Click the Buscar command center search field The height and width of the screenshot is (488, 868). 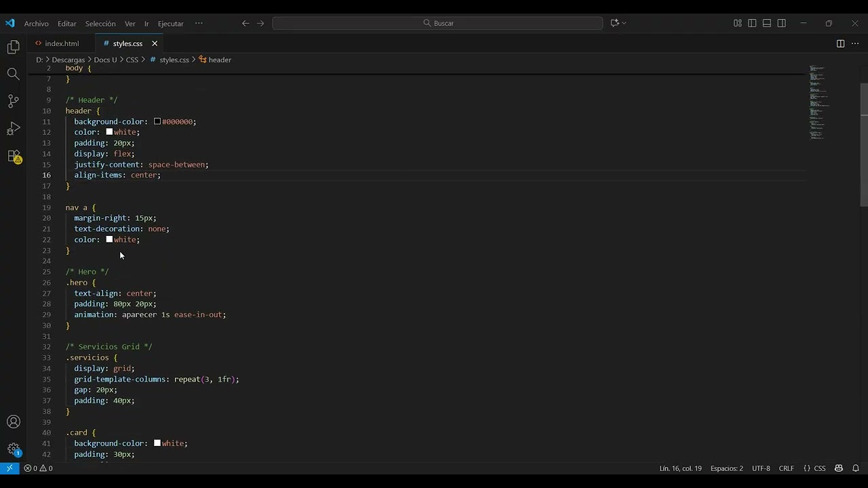(437, 23)
